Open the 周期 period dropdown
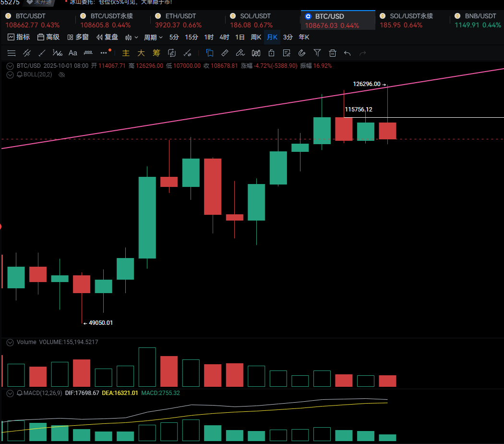Screen dimensions: 504x444 pos(153,37)
